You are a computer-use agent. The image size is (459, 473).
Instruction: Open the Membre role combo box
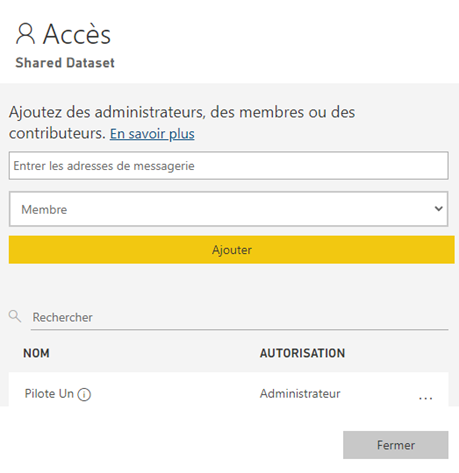(228, 209)
